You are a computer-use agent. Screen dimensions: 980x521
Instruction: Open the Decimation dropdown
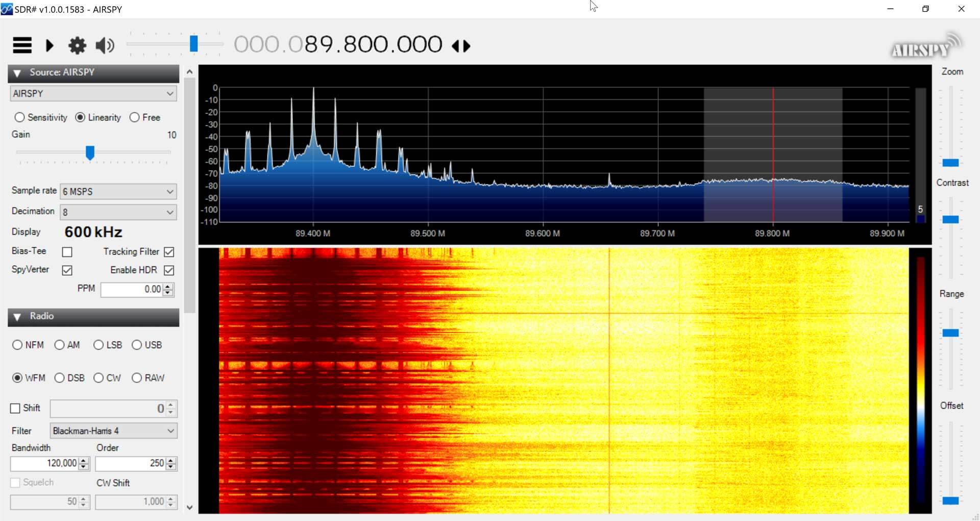point(170,212)
